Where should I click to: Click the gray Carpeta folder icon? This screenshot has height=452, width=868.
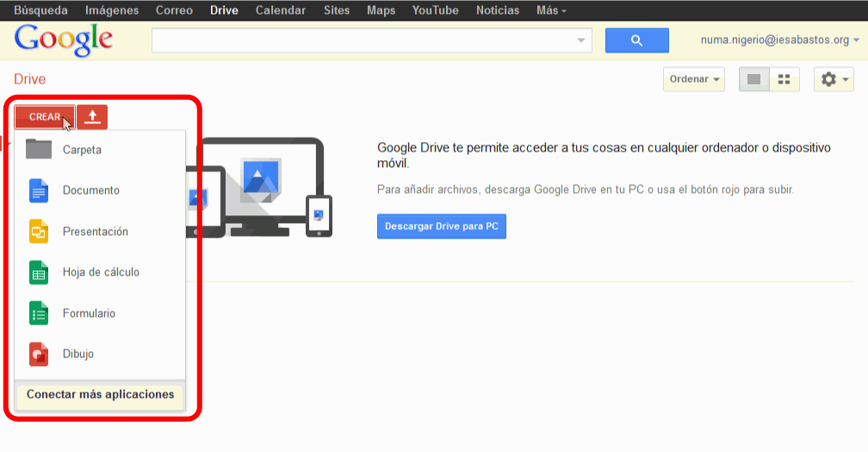tap(39, 150)
